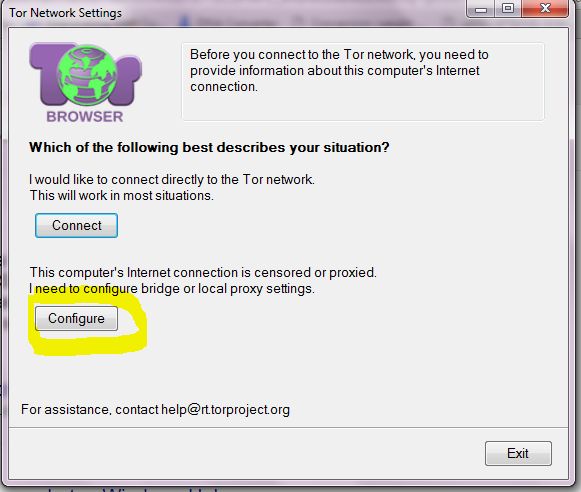Viewport: 581px width, 492px height.
Task: Click the info box about Internet connection
Action: coord(363,81)
